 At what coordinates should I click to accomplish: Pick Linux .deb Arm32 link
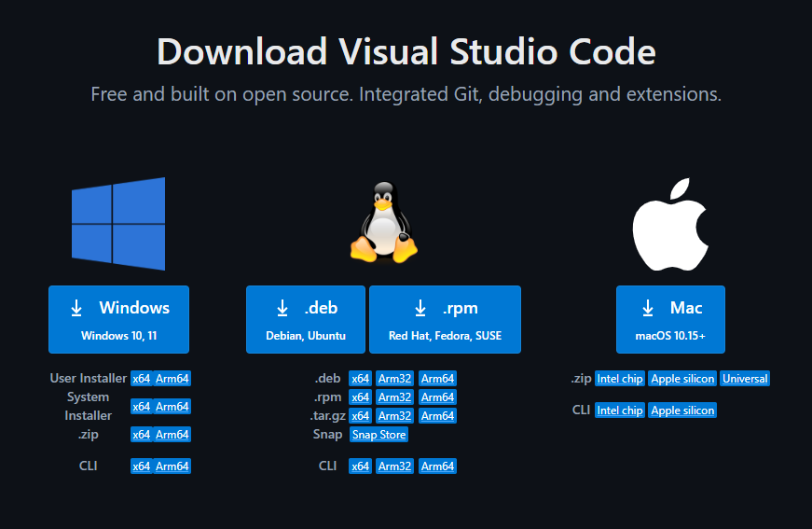(394, 379)
